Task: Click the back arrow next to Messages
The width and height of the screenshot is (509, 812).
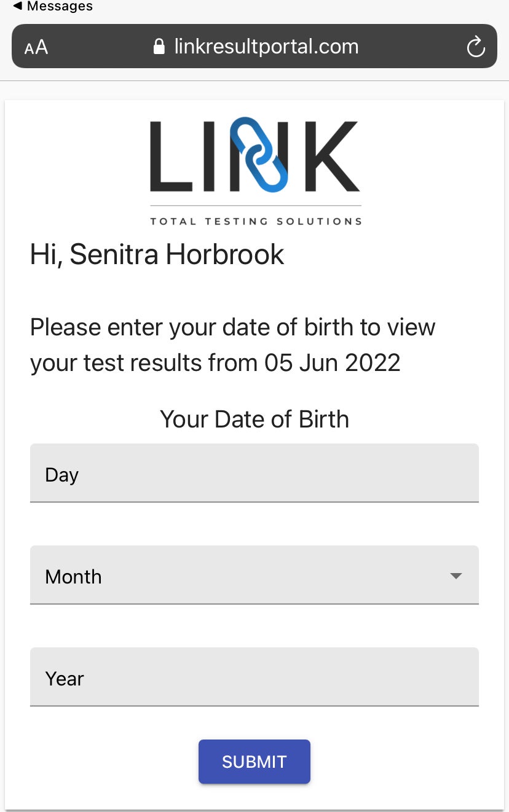Action: click(x=17, y=7)
